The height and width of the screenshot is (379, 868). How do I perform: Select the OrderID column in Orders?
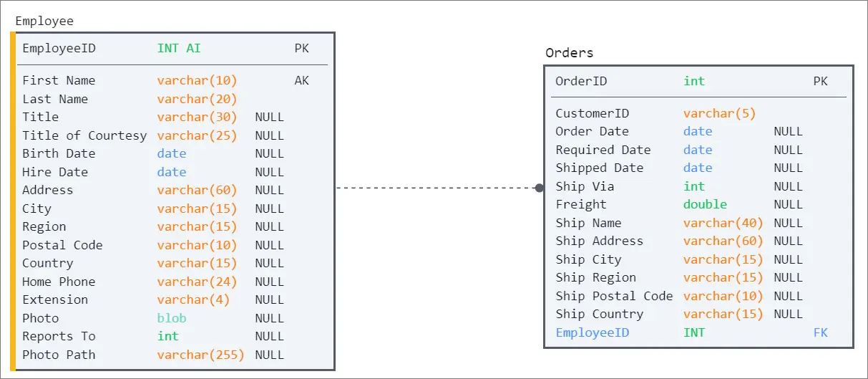[x=581, y=82]
